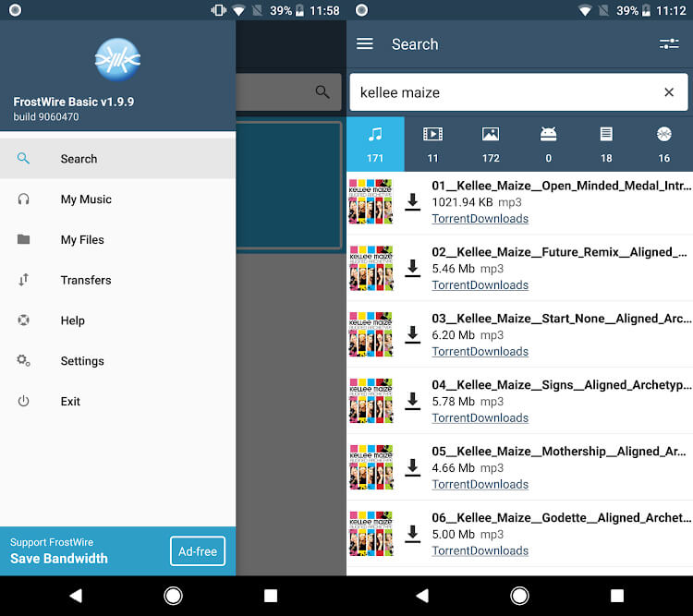Select the video results tab showing 11
The image size is (693, 616).
[x=432, y=144]
